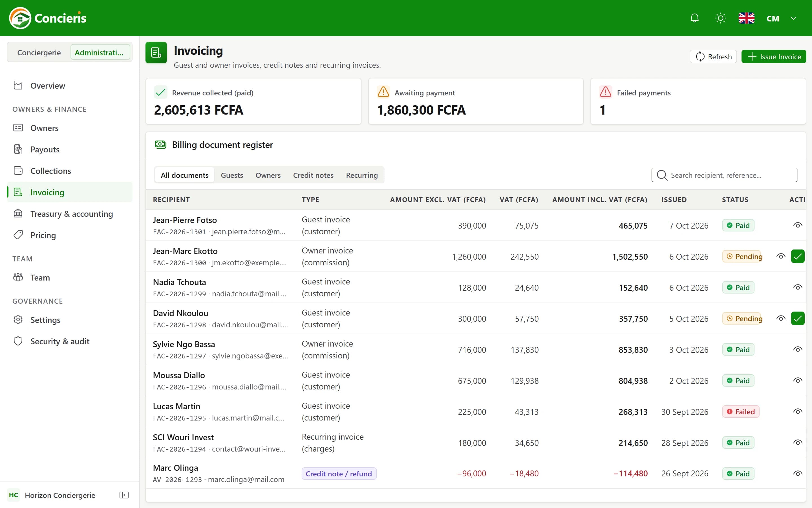
Task: View Jean-Marc Ekotto invoice eye icon
Action: click(x=781, y=256)
